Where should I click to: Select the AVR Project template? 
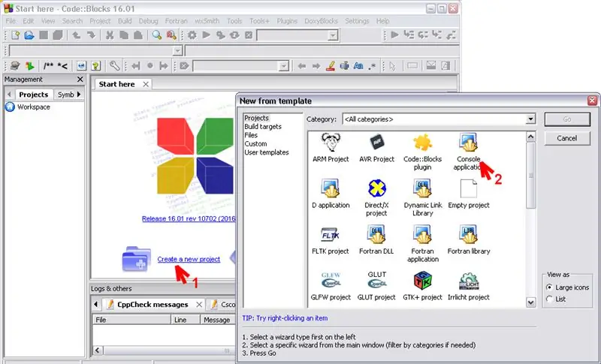pos(376,147)
